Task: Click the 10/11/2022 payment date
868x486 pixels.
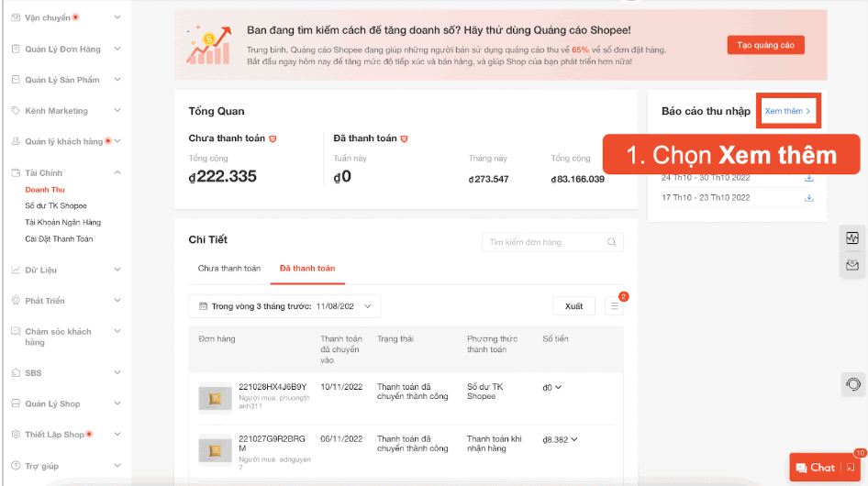Action: click(x=341, y=387)
